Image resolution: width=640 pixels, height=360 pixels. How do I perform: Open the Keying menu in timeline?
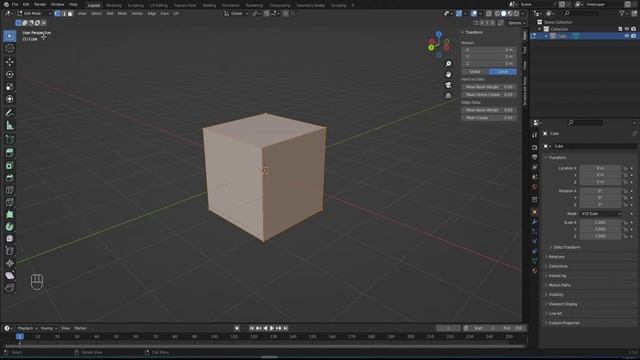point(48,328)
